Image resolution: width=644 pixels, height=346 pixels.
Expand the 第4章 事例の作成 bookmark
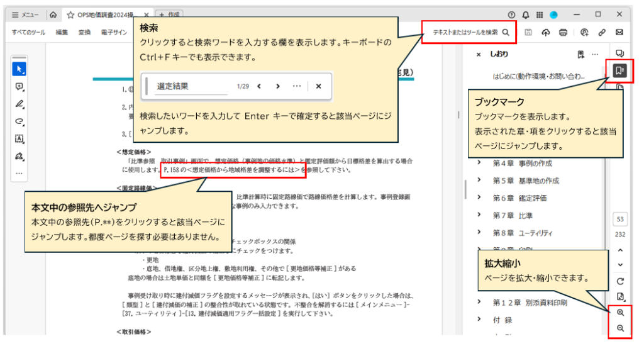(479, 163)
